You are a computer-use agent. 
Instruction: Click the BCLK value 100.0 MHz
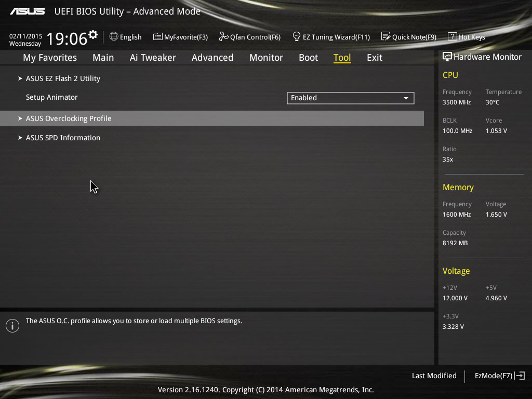[x=457, y=130]
